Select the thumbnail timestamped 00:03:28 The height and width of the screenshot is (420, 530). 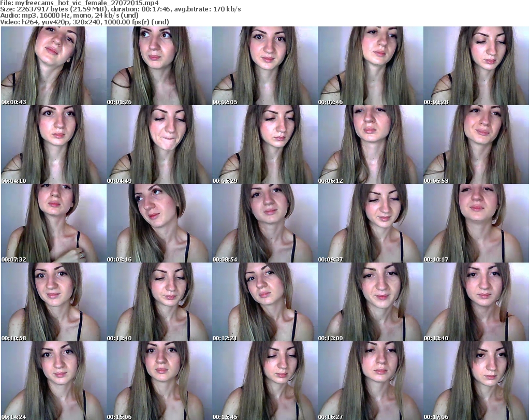coord(476,66)
